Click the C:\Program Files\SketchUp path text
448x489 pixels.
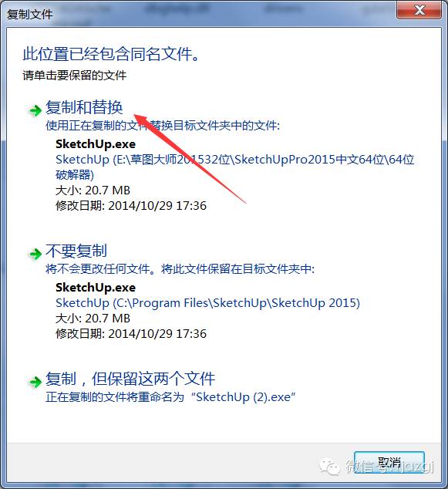pyautogui.click(x=207, y=303)
